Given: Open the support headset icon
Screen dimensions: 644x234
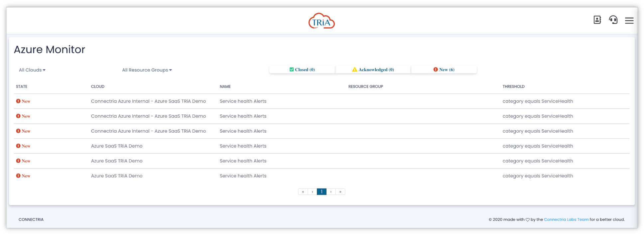Looking at the screenshot, I should 613,20.
